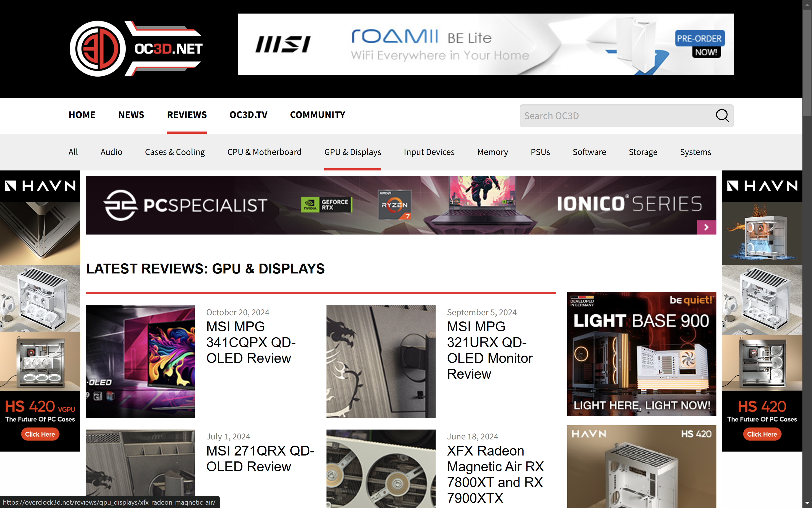The height and width of the screenshot is (508, 812).
Task: Select the CPU & Motherboard category tab
Action: (264, 152)
